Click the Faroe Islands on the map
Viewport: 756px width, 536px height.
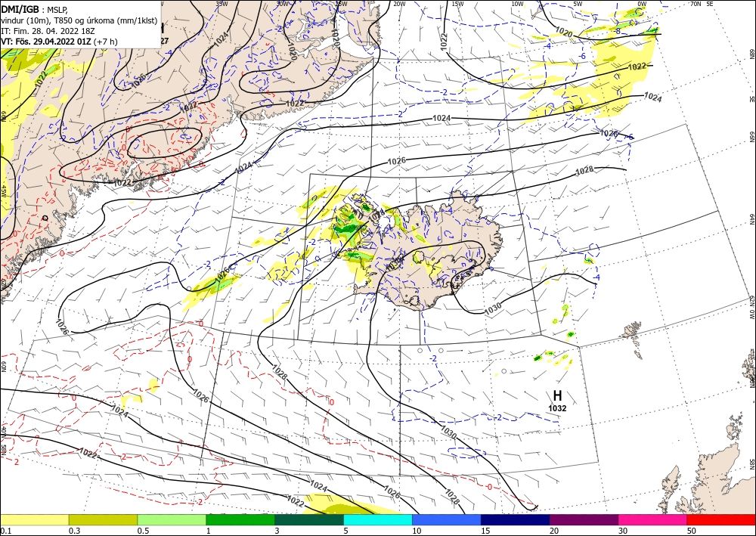click(x=632, y=330)
